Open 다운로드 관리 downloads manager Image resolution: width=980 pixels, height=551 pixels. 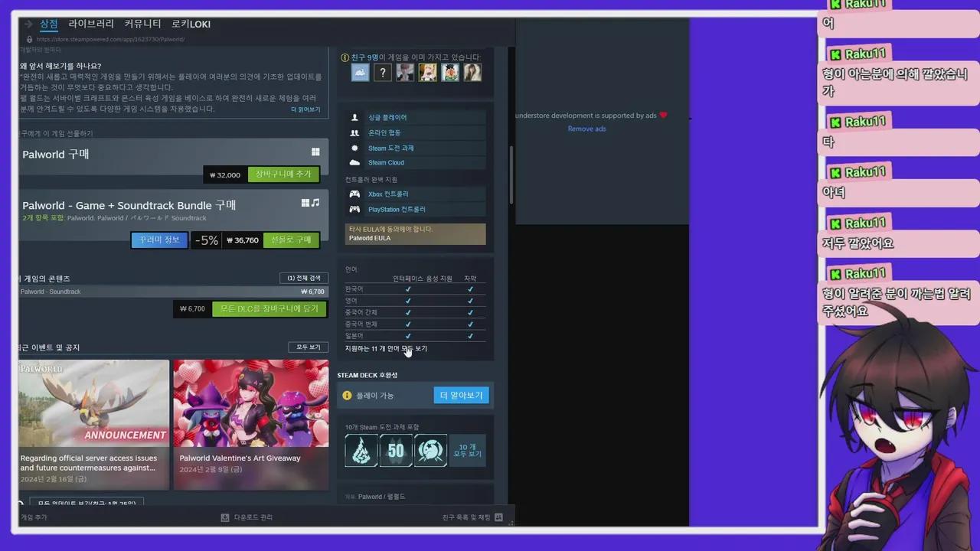tap(253, 517)
